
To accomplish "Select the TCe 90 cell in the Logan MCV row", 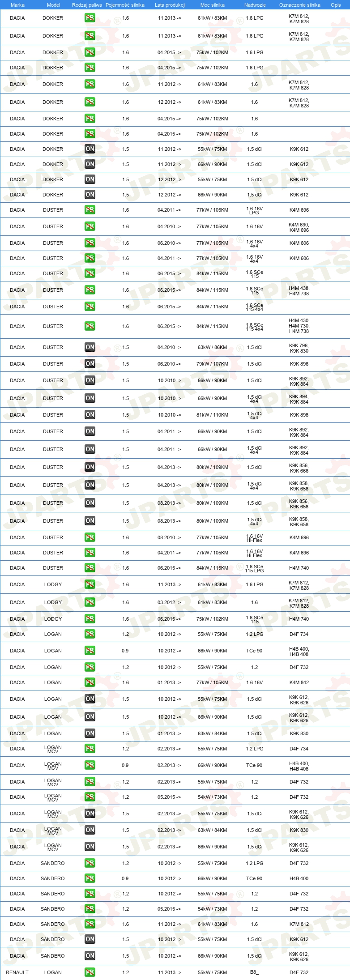I will coord(254,765).
